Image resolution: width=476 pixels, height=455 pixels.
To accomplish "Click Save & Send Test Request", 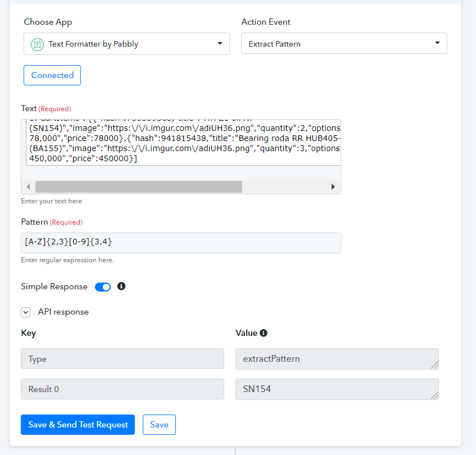I will pos(78,425).
